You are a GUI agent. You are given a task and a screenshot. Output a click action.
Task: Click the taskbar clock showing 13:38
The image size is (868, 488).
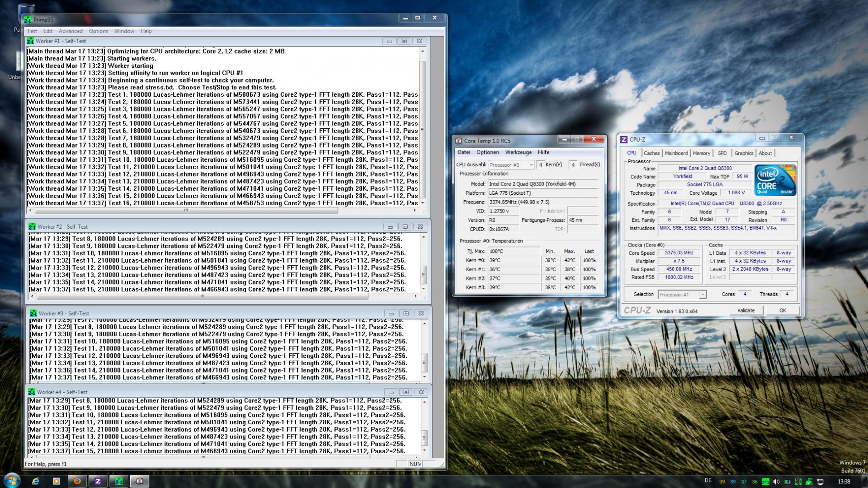point(844,482)
